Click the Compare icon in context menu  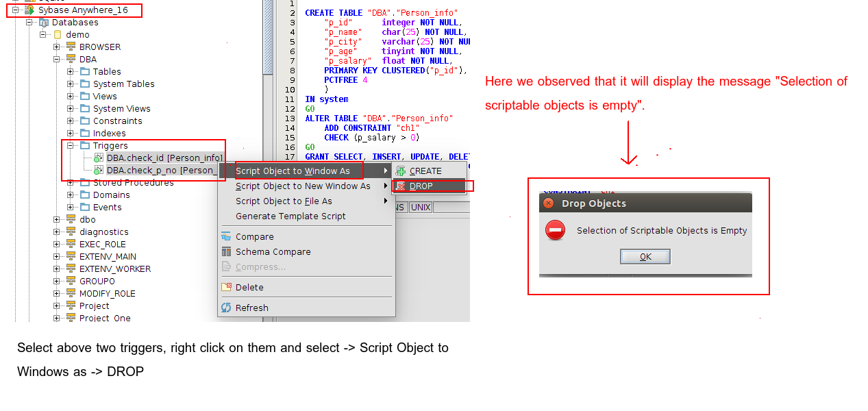click(x=226, y=237)
